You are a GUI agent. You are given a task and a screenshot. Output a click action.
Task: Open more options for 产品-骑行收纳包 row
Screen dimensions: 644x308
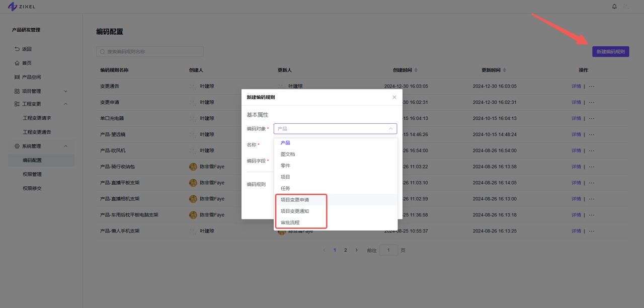tap(592, 167)
